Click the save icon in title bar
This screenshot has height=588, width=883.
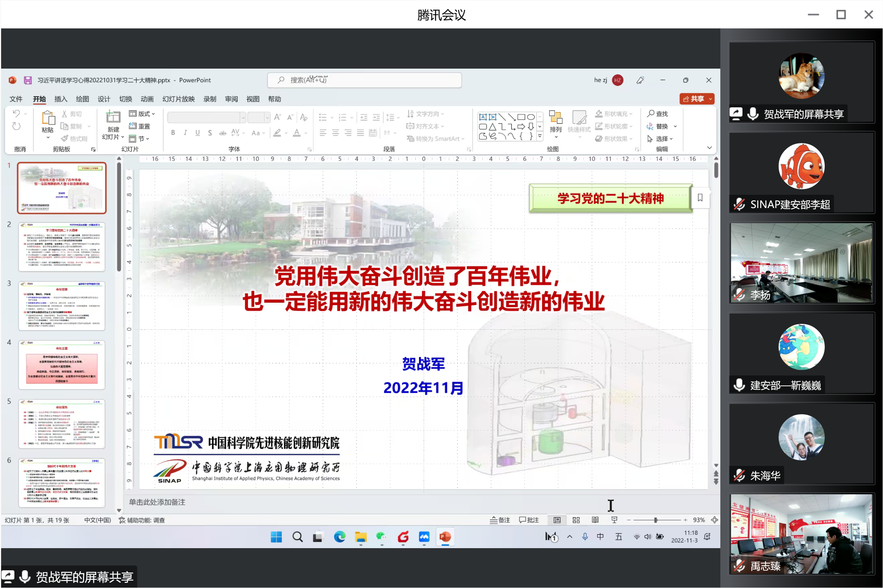[28, 80]
